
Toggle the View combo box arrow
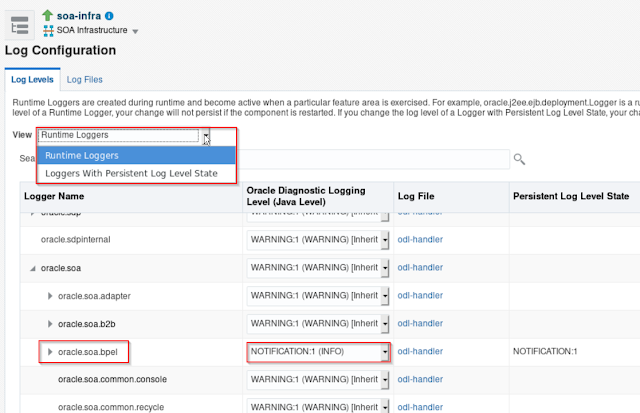pyautogui.click(x=207, y=136)
